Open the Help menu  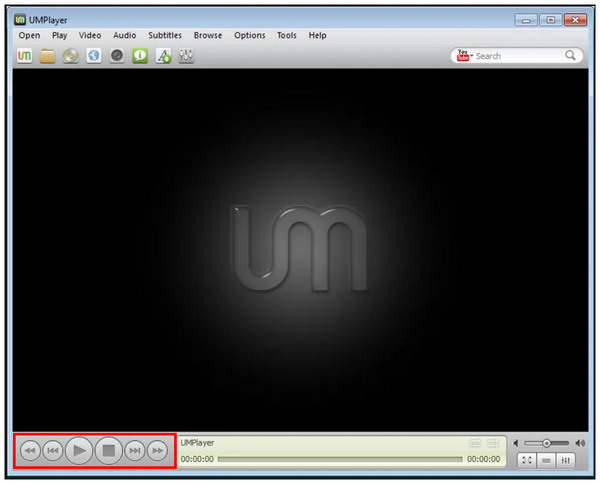(x=318, y=35)
